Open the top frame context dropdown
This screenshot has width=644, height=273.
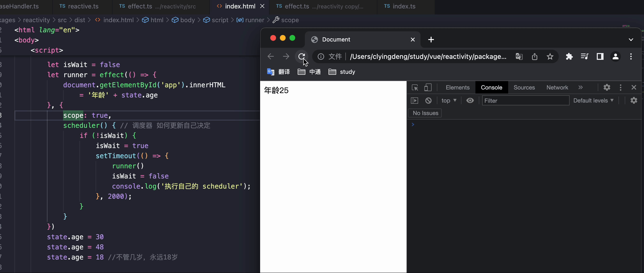(449, 100)
